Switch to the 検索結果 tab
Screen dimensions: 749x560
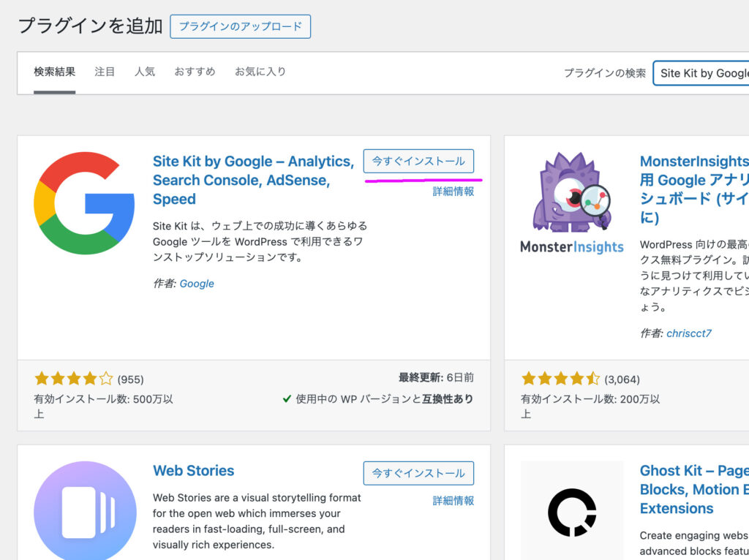(x=54, y=72)
